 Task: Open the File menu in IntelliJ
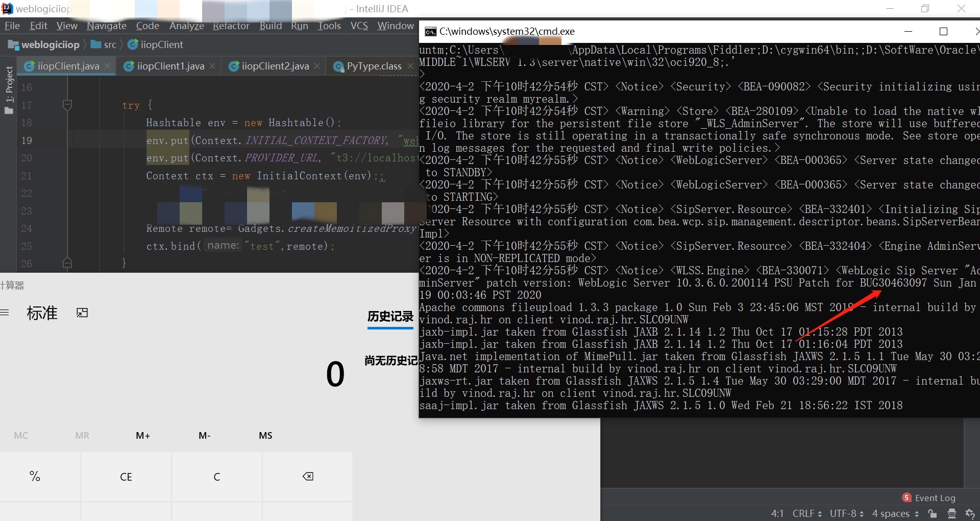(12, 26)
